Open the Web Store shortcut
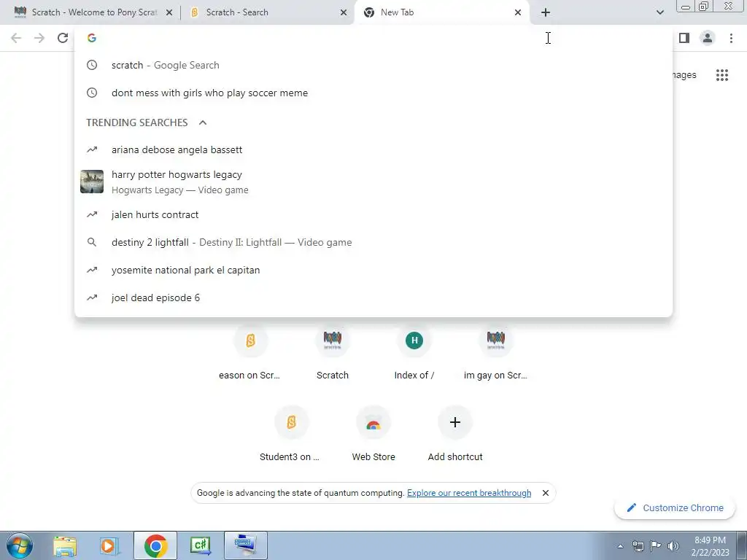This screenshot has height=560, width=747. [x=373, y=435]
